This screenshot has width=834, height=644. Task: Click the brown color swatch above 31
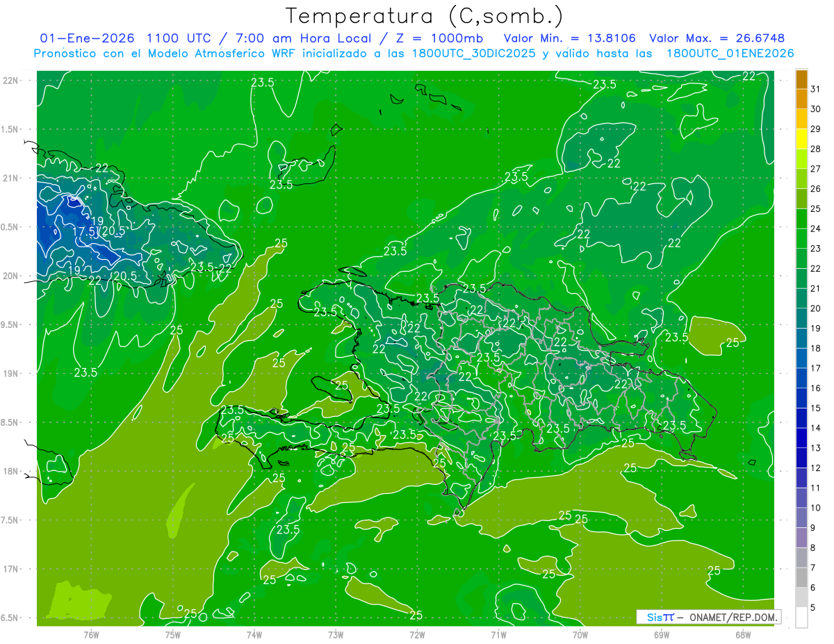pos(801,79)
